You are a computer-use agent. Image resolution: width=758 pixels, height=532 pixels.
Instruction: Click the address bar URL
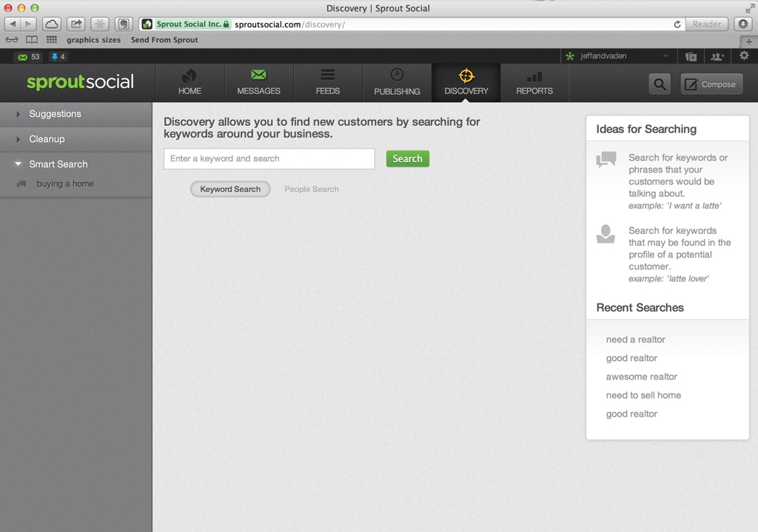pos(290,24)
